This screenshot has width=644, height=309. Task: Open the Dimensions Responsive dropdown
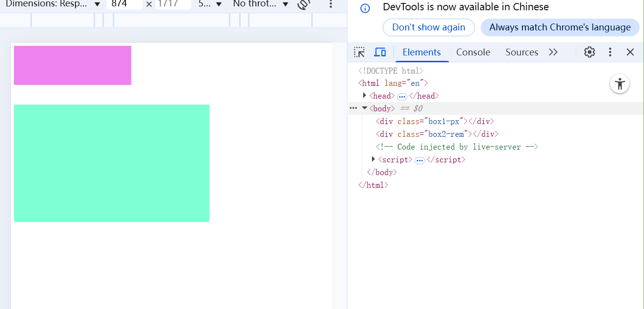click(53, 4)
